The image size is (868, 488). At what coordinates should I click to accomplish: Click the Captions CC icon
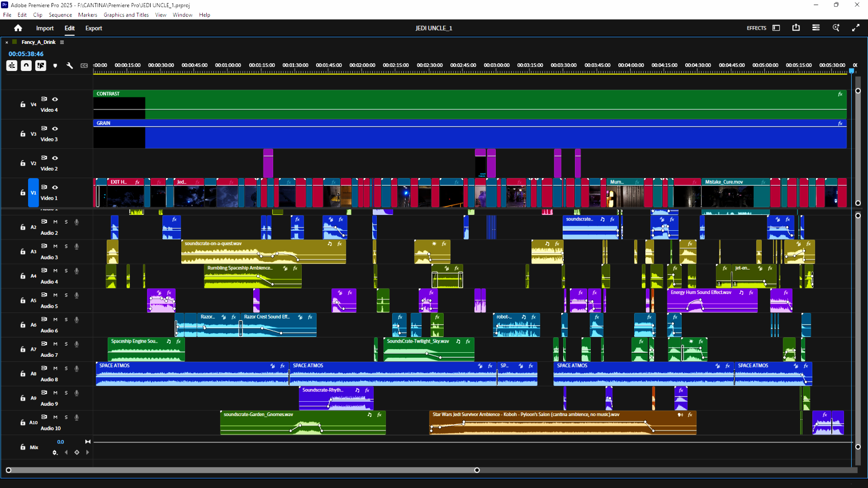click(84, 66)
